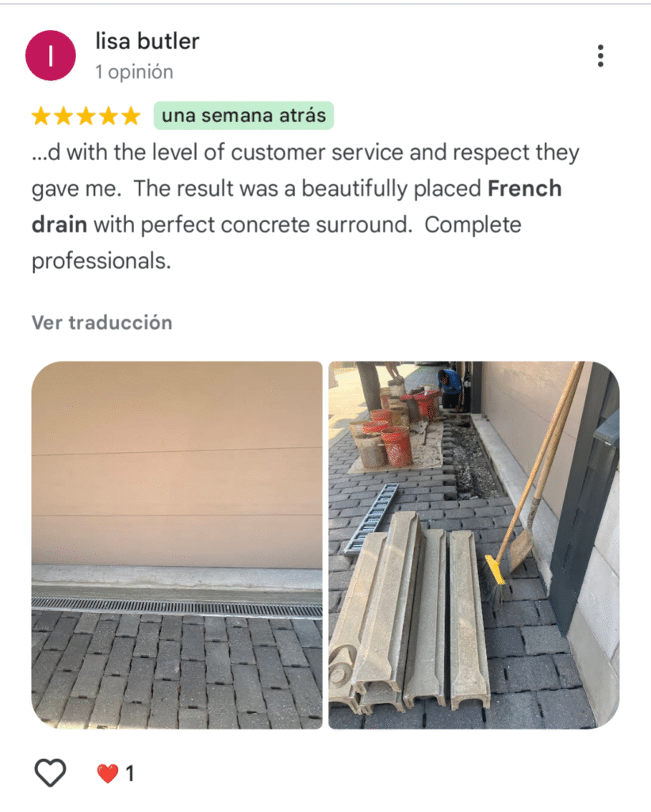Click the first yellow rating star

click(x=41, y=116)
